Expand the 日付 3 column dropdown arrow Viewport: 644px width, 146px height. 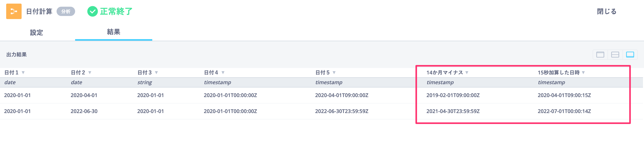coord(156,73)
